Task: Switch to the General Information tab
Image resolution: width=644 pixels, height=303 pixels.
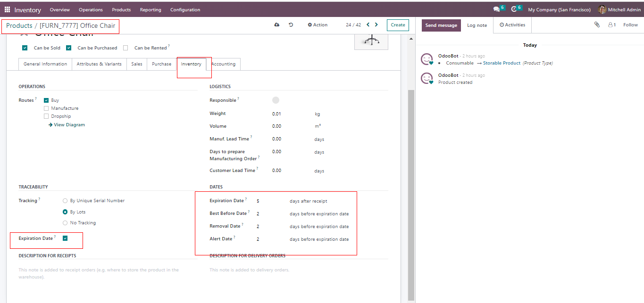Action: pos(45,64)
